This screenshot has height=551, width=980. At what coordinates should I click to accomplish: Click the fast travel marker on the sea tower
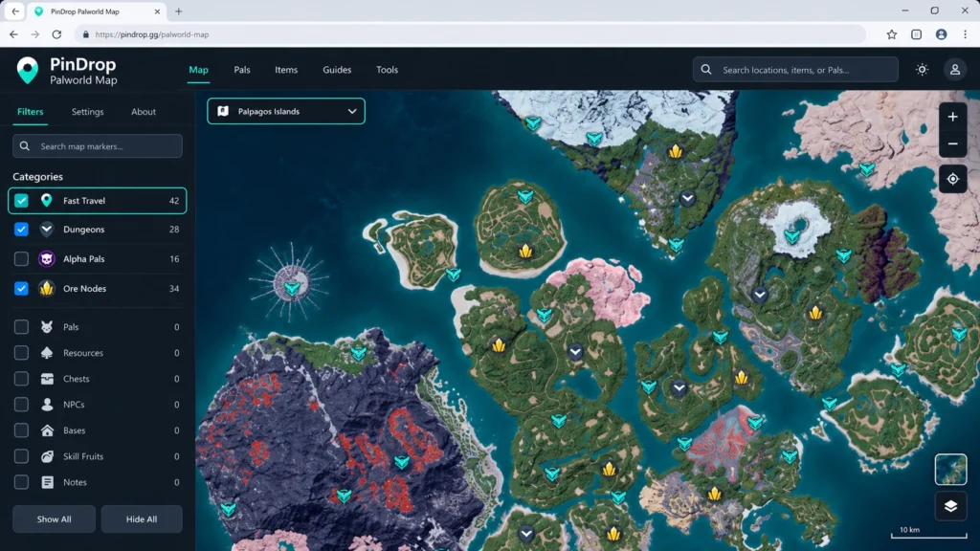292,288
